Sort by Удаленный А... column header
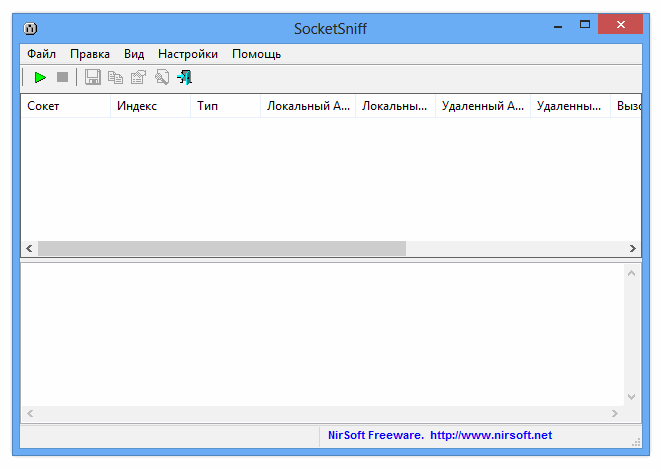 pyautogui.click(x=483, y=106)
